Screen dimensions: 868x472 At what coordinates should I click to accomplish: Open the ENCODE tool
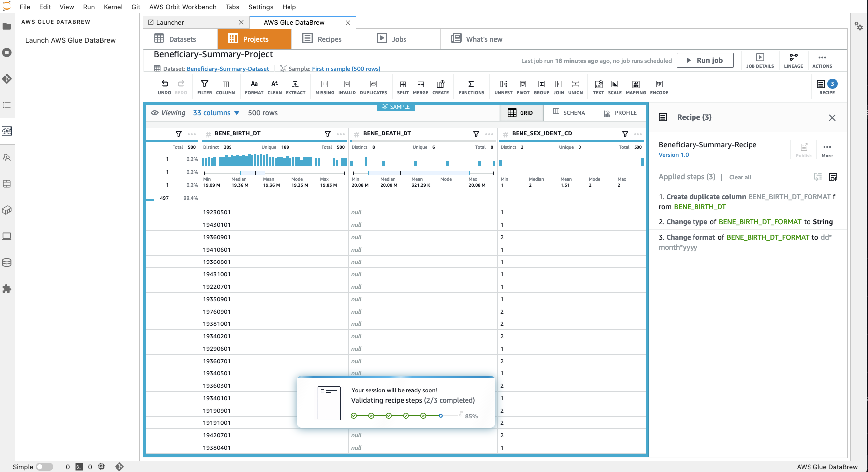pos(659,87)
